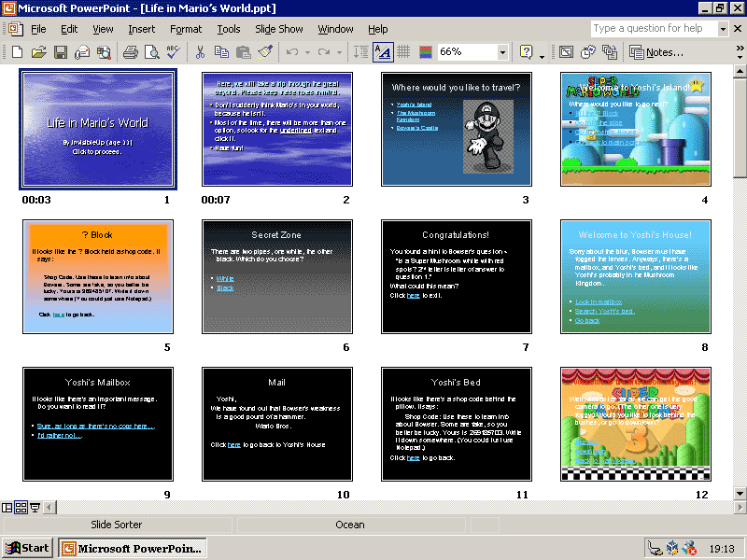Open Print Preview
747x560 pixels.
tap(152, 52)
